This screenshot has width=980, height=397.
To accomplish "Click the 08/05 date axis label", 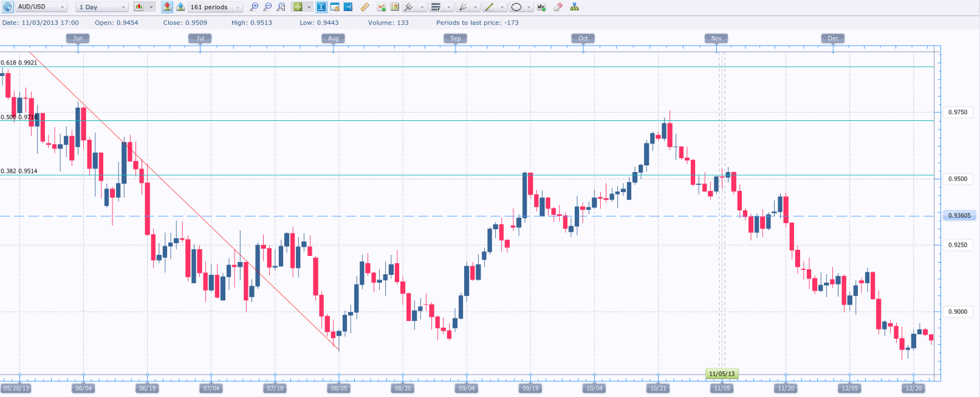I will click(x=339, y=388).
